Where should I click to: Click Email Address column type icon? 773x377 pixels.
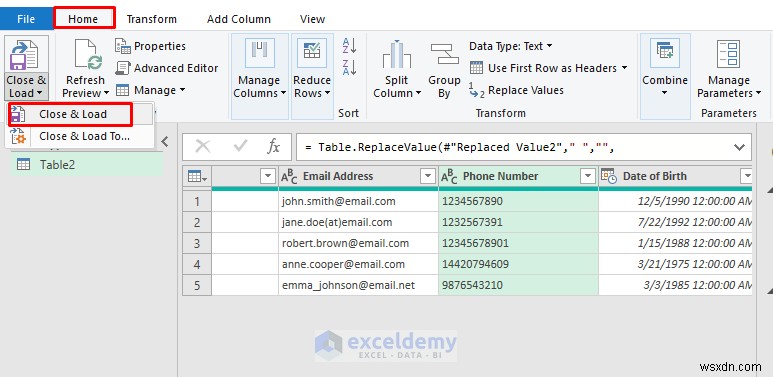[289, 176]
